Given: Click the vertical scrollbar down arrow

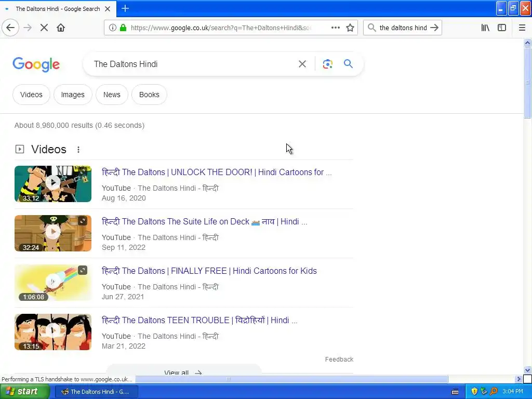Looking at the screenshot, I should pos(528,370).
